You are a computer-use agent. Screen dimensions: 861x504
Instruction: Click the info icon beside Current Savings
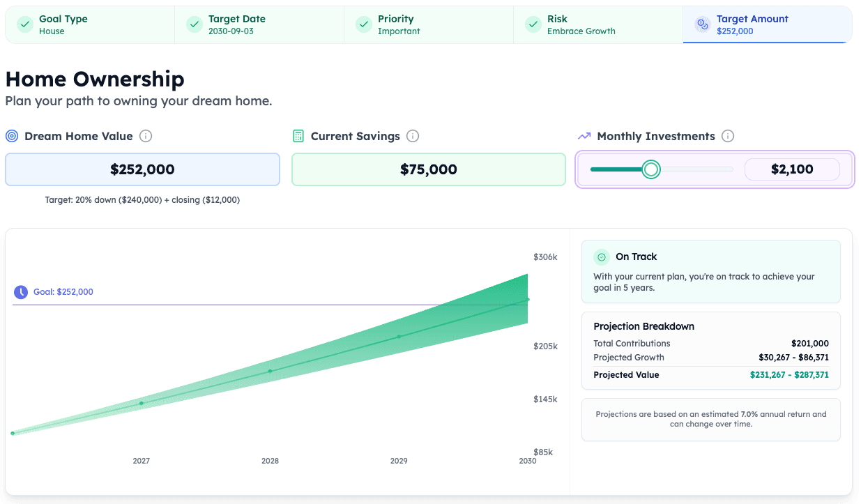click(x=413, y=136)
